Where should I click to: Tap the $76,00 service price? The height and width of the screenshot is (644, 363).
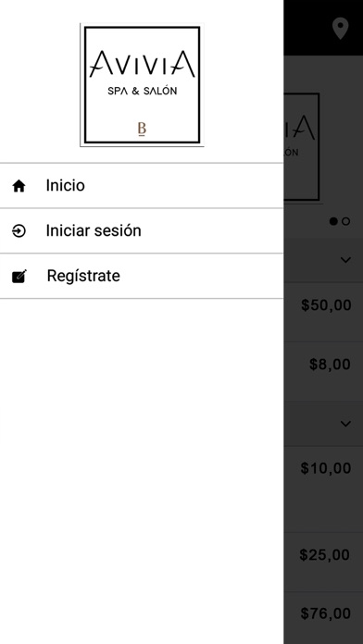[x=326, y=613]
